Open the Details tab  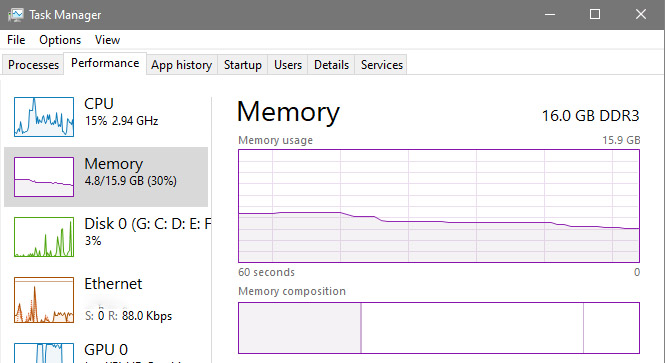point(331,65)
